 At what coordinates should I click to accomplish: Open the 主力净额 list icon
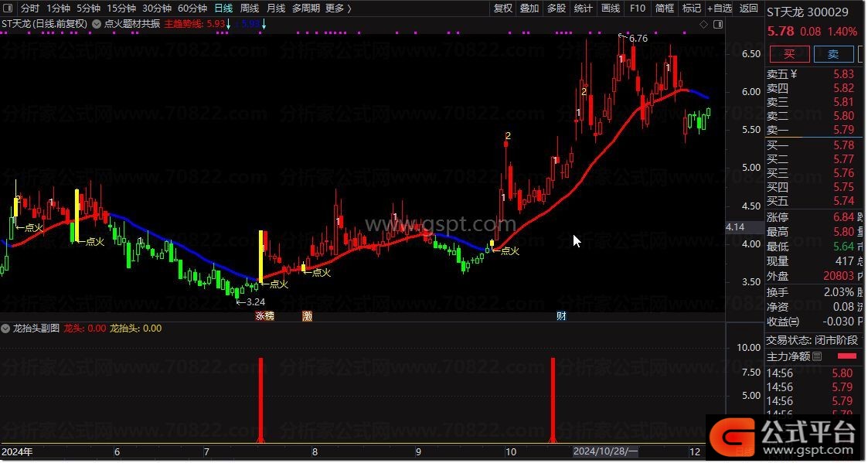817,356
